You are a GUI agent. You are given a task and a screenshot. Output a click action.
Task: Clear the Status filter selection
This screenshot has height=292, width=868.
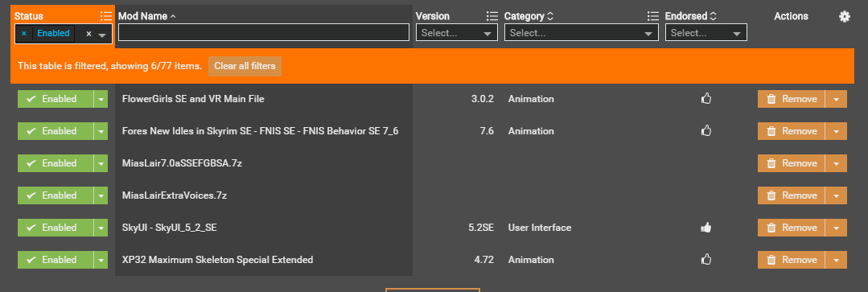(x=88, y=34)
